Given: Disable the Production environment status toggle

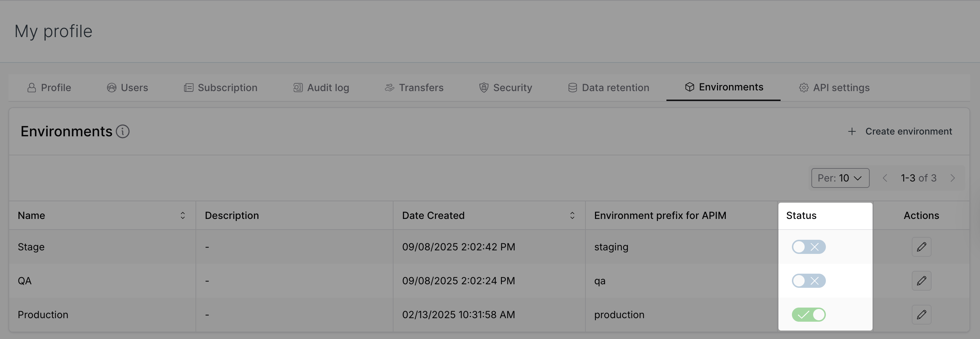Looking at the screenshot, I should coord(809,314).
